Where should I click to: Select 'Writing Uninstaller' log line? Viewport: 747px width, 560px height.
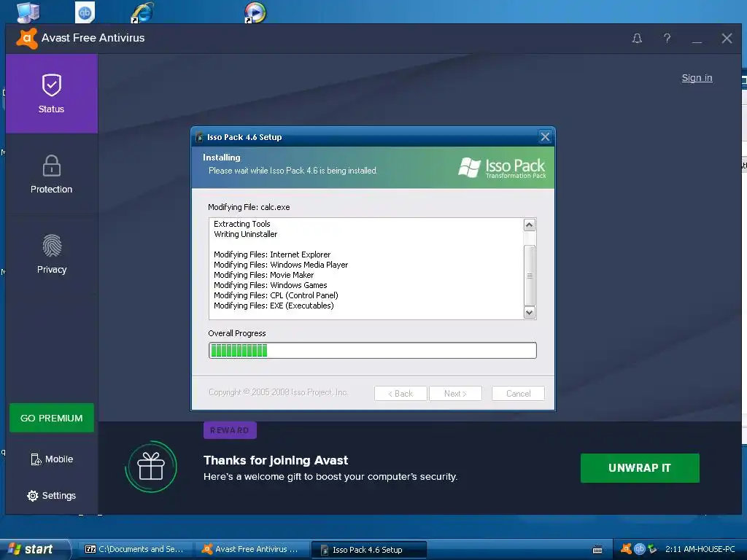(x=245, y=234)
